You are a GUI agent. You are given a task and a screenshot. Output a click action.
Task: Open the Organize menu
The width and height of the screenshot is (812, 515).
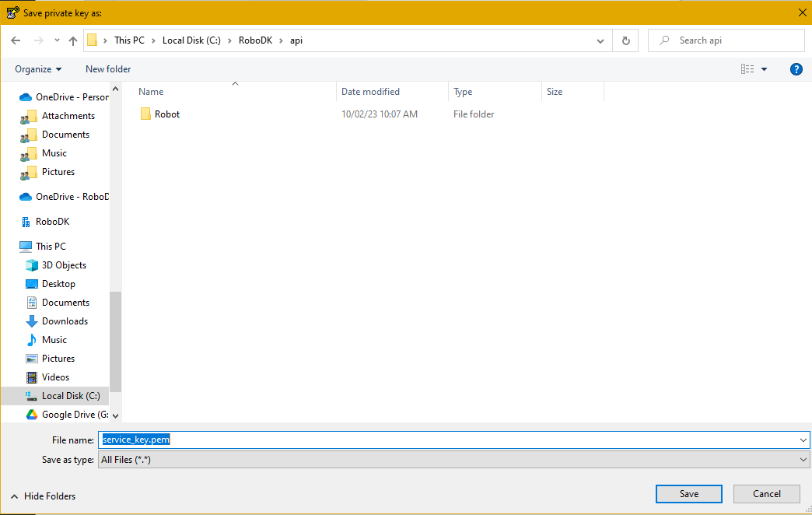click(x=38, y=69)
